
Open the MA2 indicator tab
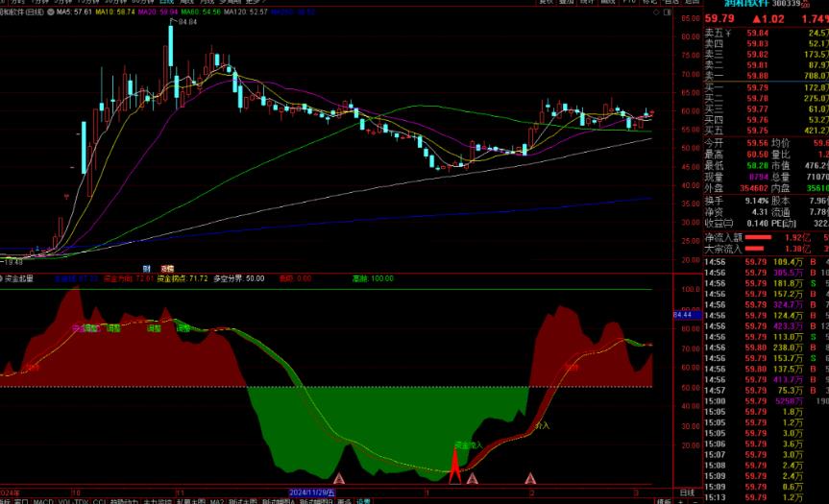coord(216,501)
